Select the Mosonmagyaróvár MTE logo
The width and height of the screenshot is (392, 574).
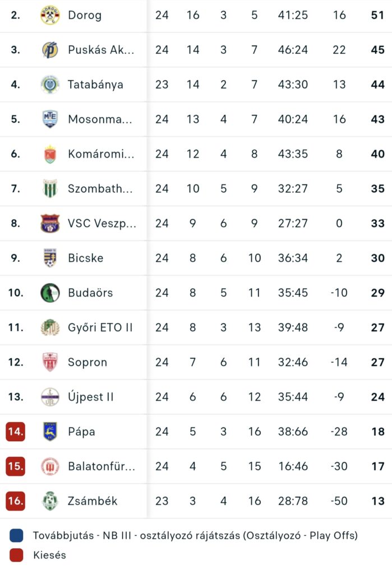(x=50, y=119)
